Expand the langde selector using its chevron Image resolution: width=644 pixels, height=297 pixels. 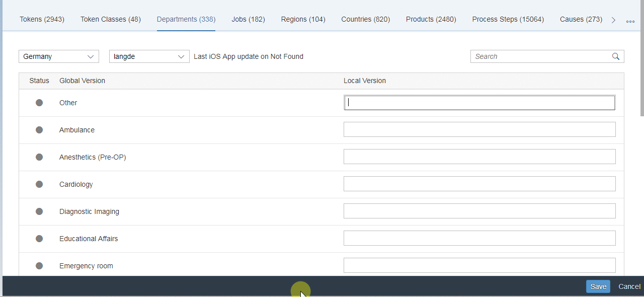point(181,56)
